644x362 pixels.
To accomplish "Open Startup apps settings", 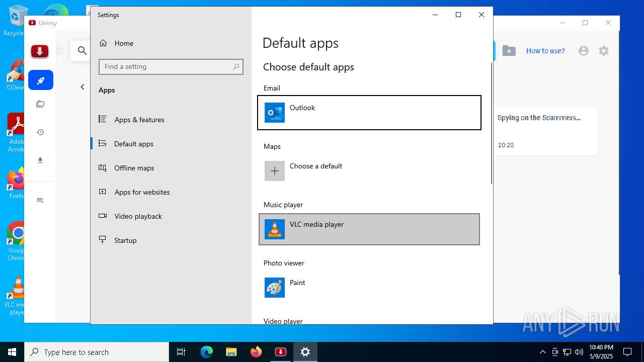I will 171,240.
